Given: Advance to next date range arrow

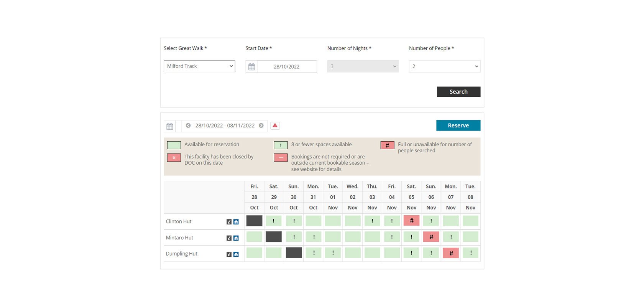Looking at the screenshot, I should (261, 125).
